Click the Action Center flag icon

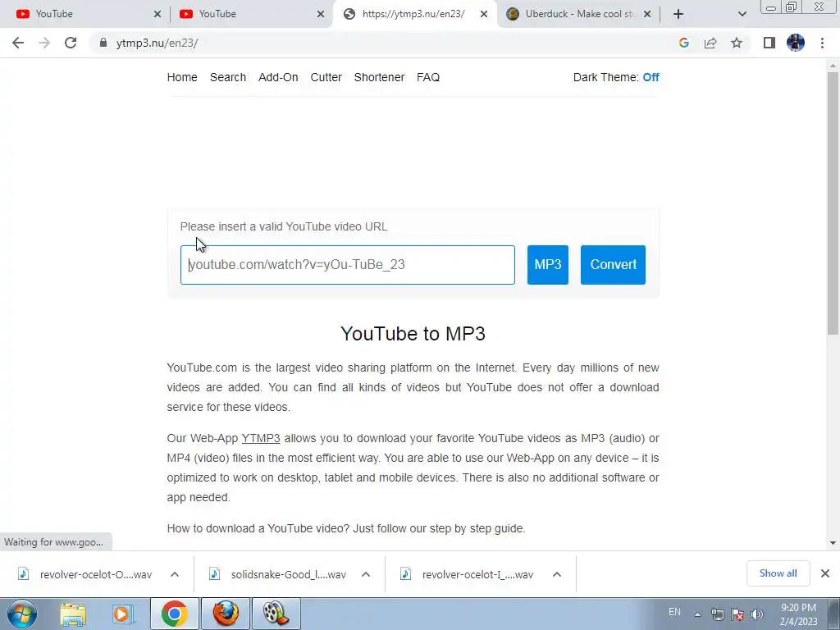coord(737,614)
